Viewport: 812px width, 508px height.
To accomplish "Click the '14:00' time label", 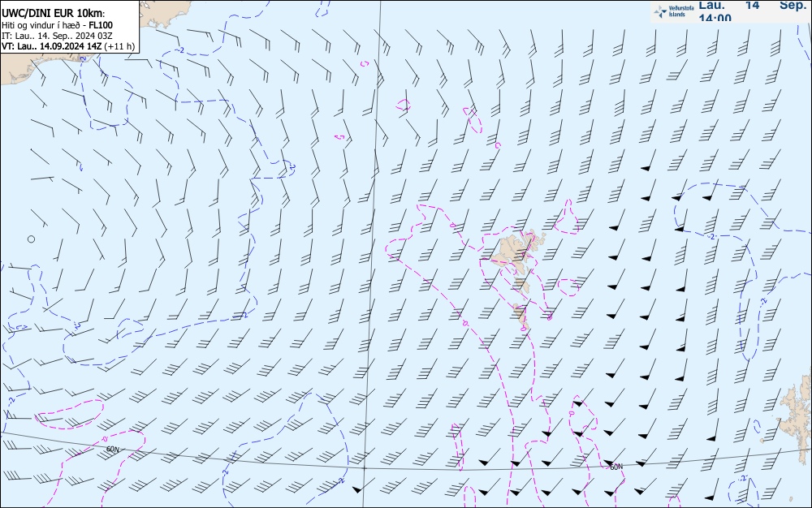I will 715,18.
